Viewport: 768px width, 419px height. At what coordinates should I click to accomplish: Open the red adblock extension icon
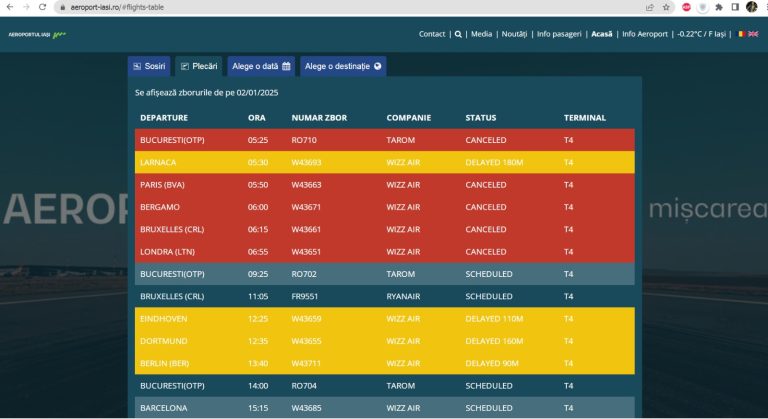686,7
